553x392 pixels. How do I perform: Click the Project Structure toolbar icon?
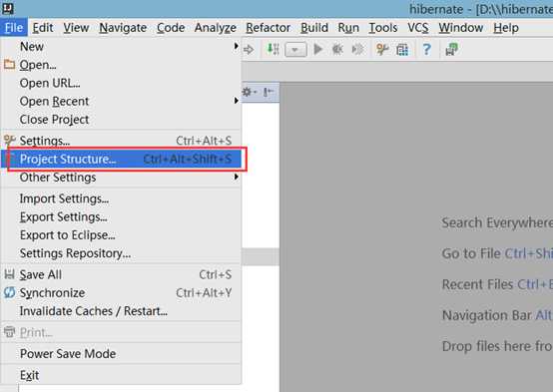coord(402,50)
